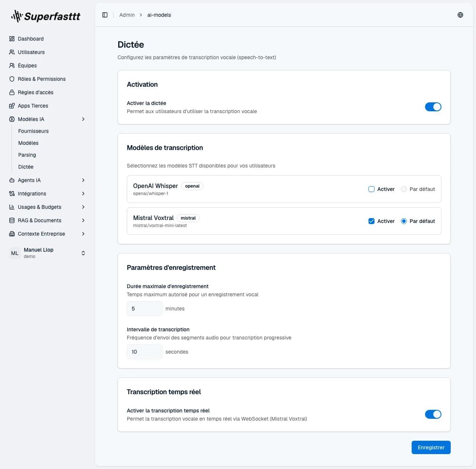The width and height of the screenshot is (476, 469).
Task: Focus the transcription interval seconds field
Action: point(145,352)
